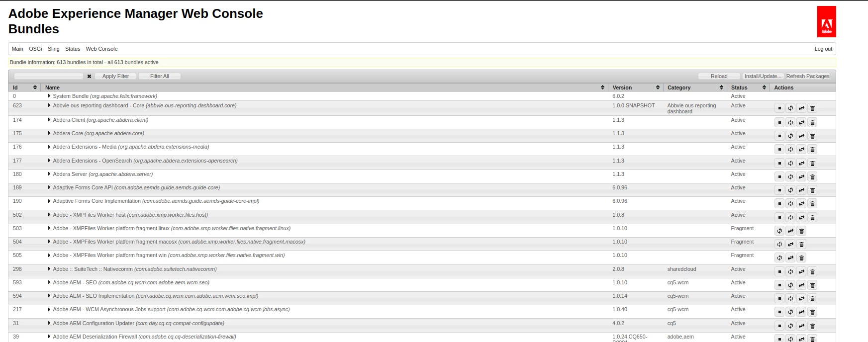Open the OSGi menu
The width and height of the screenshot is (868, 342).
(35, 49)
